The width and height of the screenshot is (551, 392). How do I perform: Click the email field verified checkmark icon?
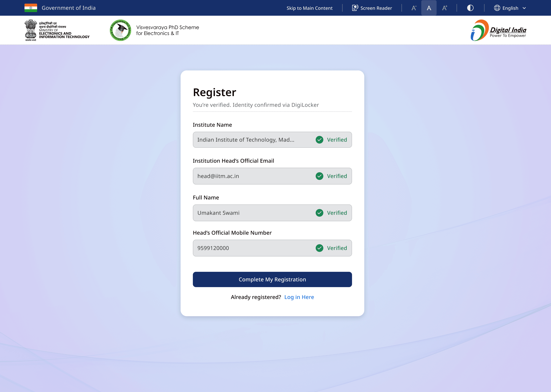click(x=319, y=176)
